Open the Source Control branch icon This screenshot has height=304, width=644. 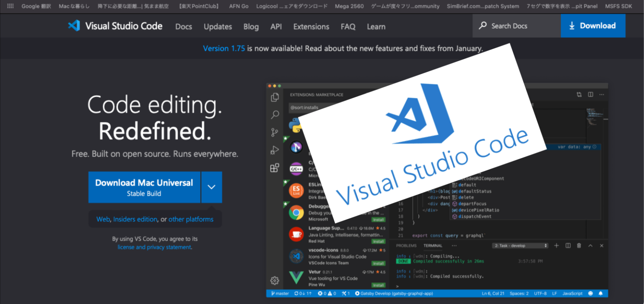point(275,133)
